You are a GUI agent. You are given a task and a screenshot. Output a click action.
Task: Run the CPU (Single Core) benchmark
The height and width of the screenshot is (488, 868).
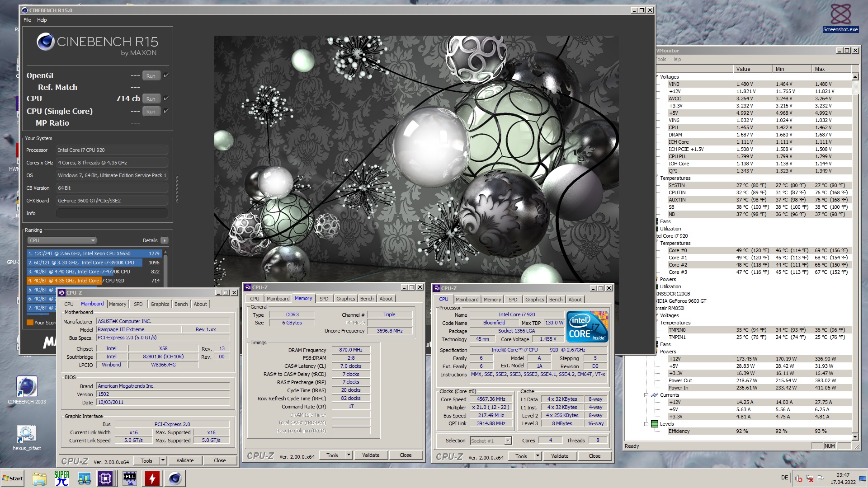151,111
